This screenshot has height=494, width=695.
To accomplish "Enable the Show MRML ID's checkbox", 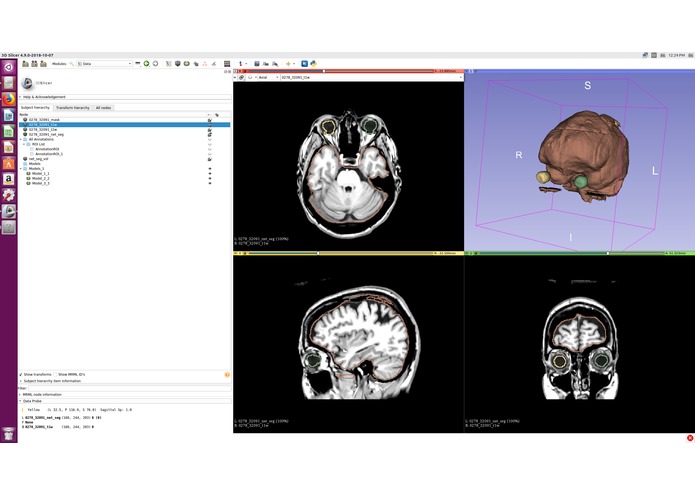I will (55, 374).
